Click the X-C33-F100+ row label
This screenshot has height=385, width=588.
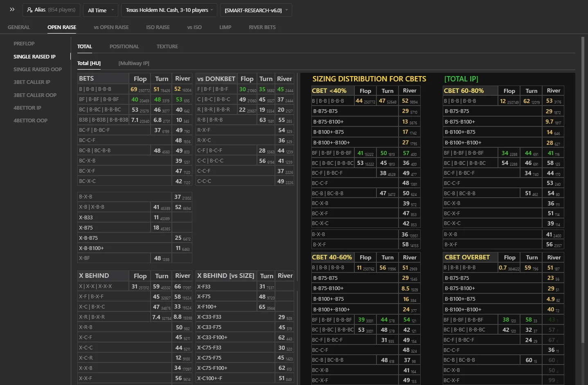(212, 338)
